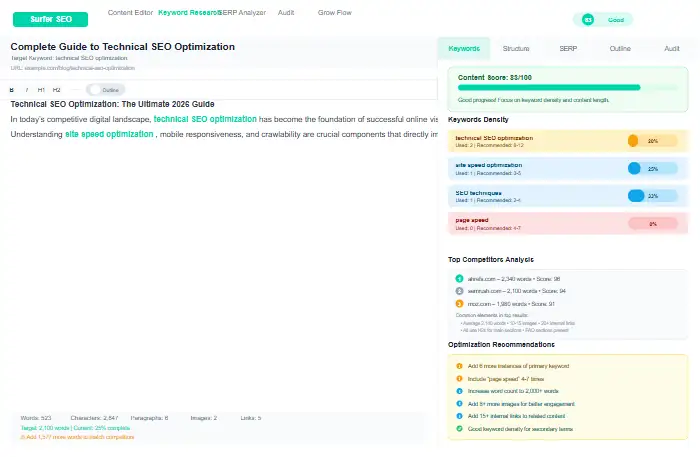The image size is (700, 457).
Task: Open the Audit item in top navigation
Action: point(286,12)
